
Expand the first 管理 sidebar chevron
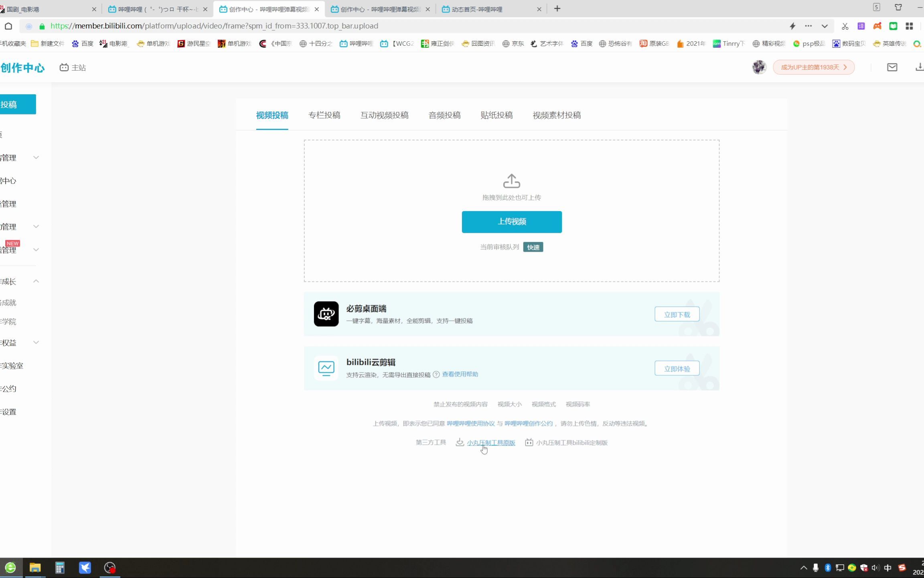pyautogui.click(x=36, y=157)
